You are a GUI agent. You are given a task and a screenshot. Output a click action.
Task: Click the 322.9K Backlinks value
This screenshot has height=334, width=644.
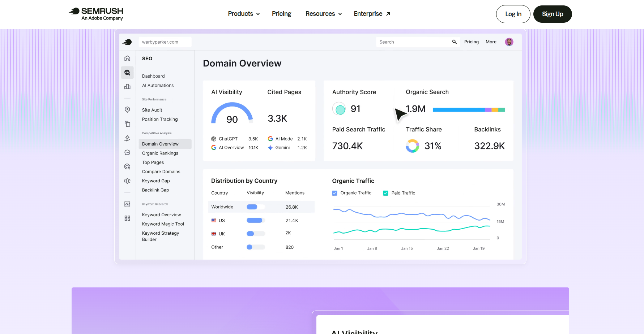click(489, 146)
